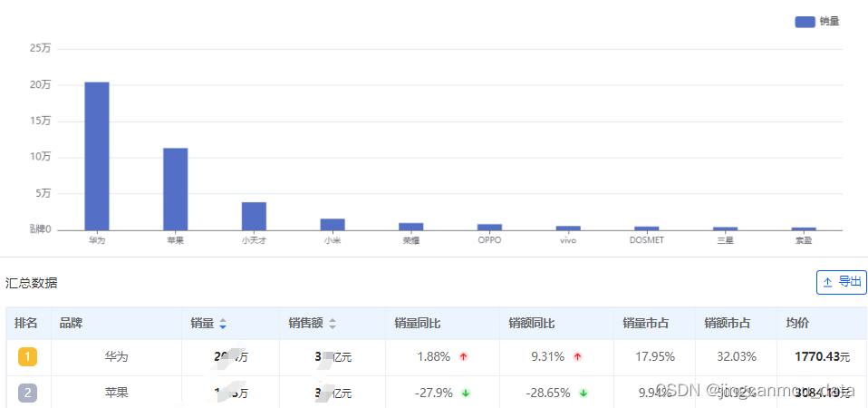The image size is (868, 408).
Task: Select the gold rank 1 badge
Action: click(x=28, y=357)
